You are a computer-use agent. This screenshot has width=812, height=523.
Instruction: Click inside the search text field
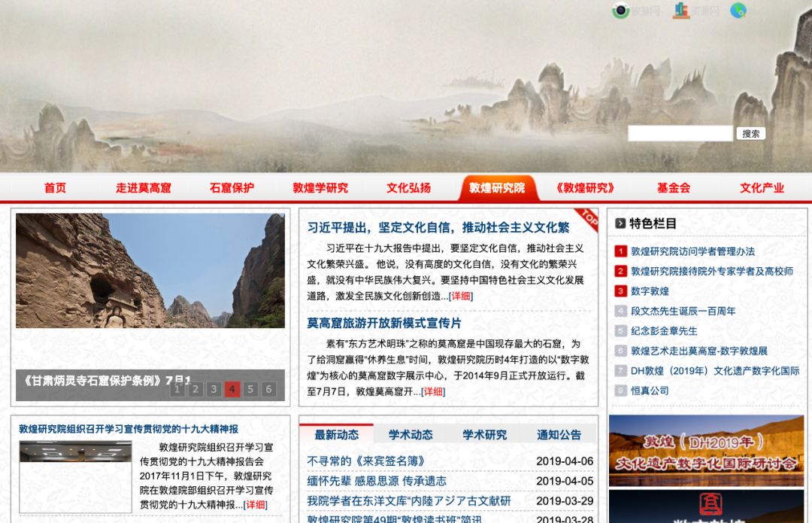(x=680, y=133)
